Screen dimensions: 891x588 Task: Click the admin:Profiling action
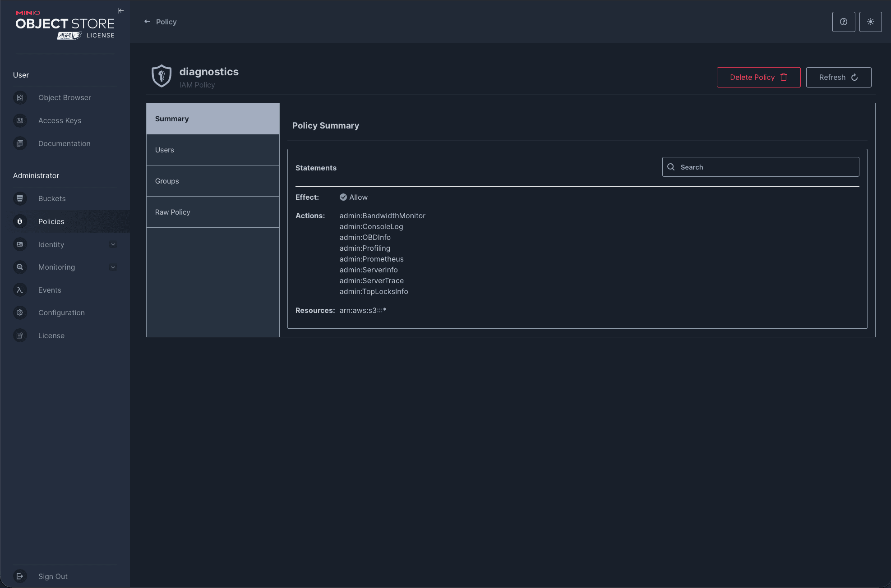coord(365,248)
